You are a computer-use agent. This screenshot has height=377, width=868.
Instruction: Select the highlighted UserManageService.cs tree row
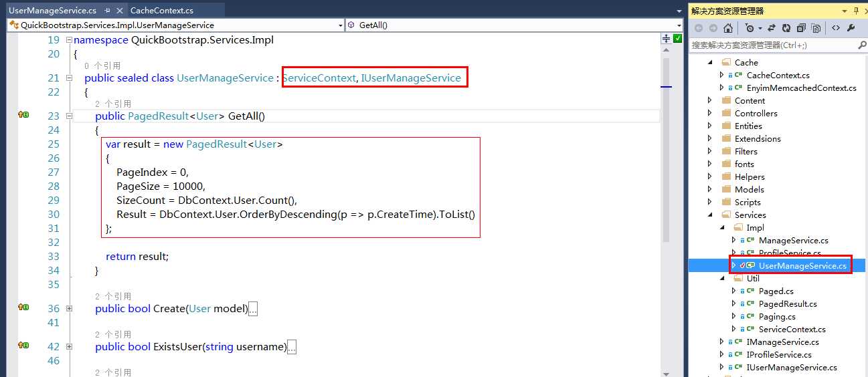click(x=778, y=265)
